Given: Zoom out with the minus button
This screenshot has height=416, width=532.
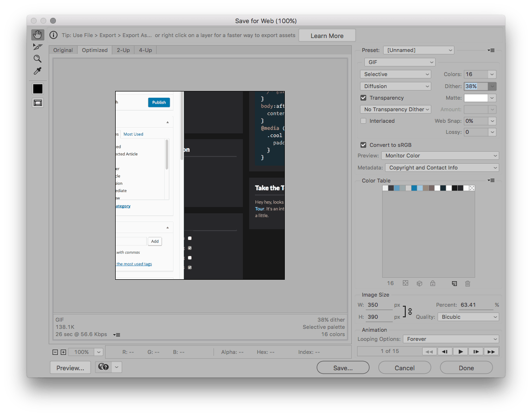Looking at the screenshot, I should 55,352.
